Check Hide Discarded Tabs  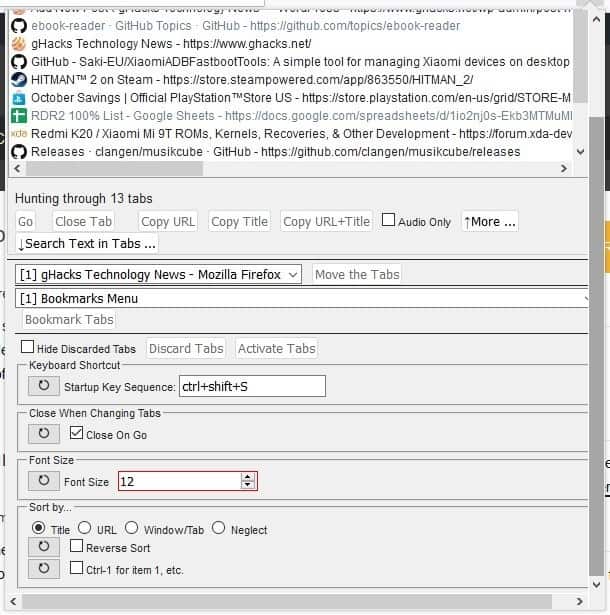[27, 347]
